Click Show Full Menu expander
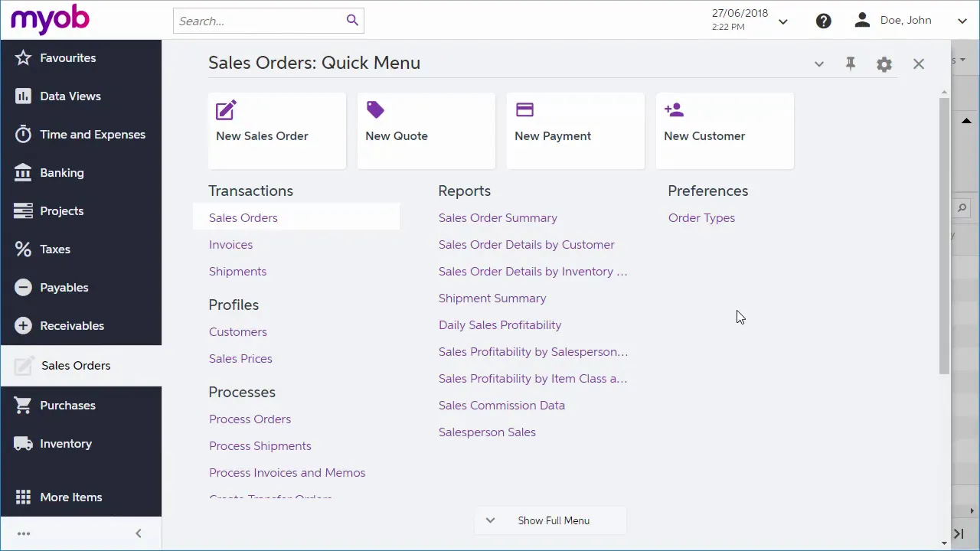This screenshot has width=980, height=551. (x=550, y=520)
